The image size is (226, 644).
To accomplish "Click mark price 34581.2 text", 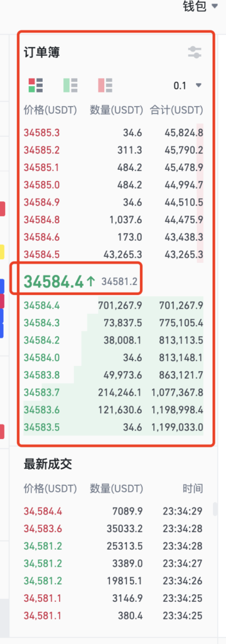I will (119, 282).
